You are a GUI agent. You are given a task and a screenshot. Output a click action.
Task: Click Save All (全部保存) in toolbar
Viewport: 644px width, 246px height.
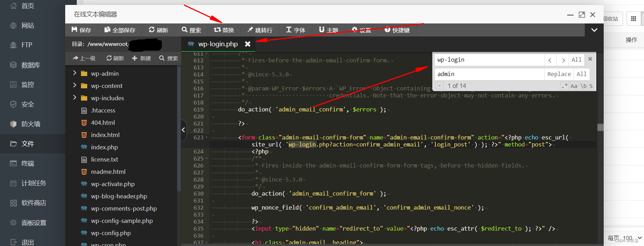coord(120,30)
